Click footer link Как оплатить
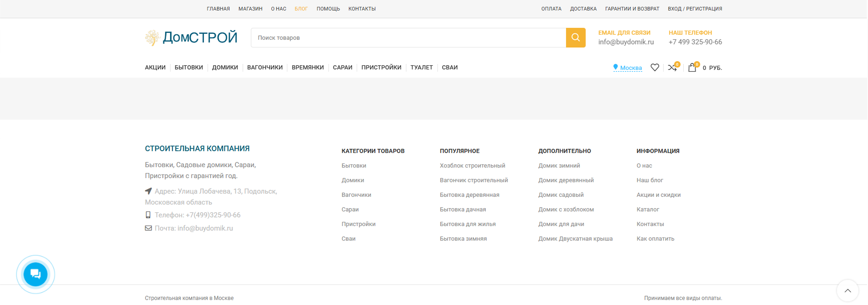868x305 pixels. coord(655,239)
